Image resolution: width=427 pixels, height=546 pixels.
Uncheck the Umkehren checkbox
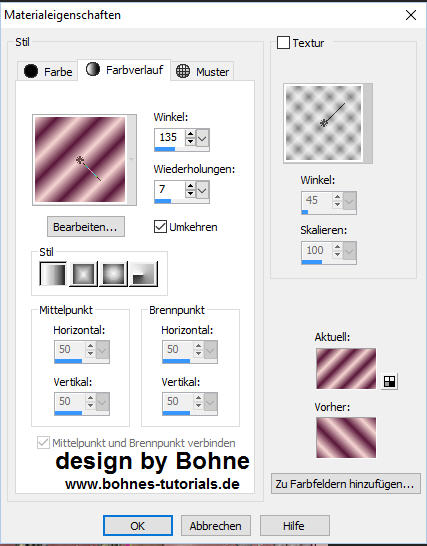(160, 227)
